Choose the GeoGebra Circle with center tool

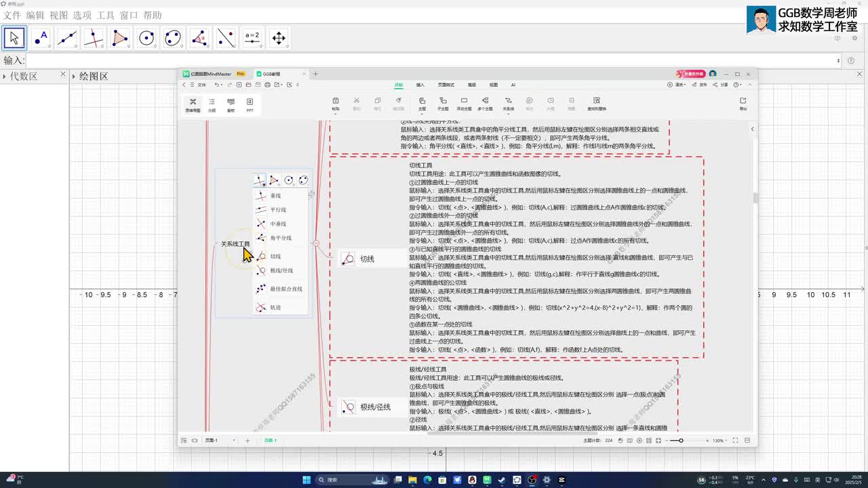pyautogui.click(x=146, y=38)
